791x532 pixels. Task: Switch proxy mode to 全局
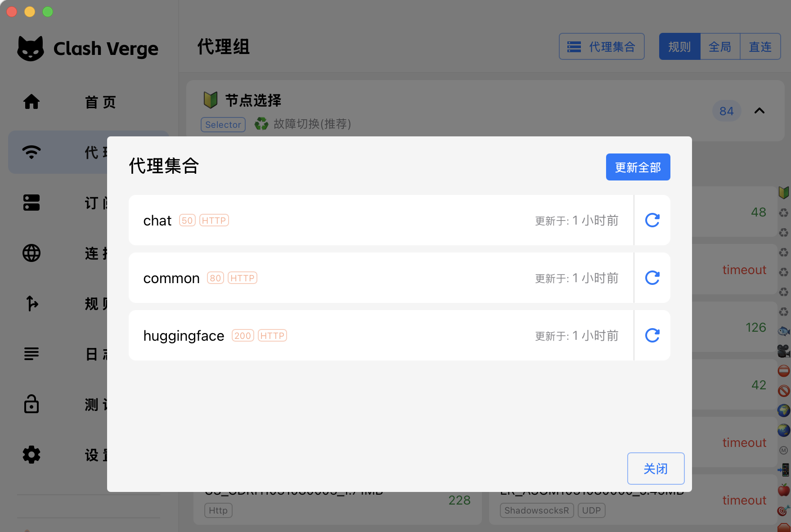click(x=719, y=46)
